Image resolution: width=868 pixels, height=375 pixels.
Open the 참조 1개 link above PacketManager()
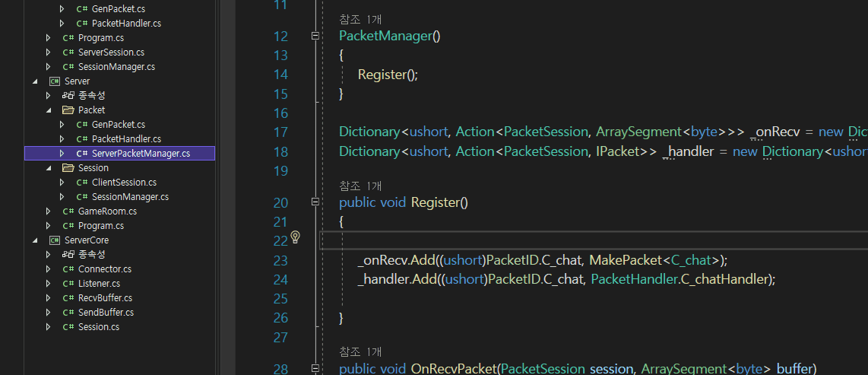pos(360,20)
